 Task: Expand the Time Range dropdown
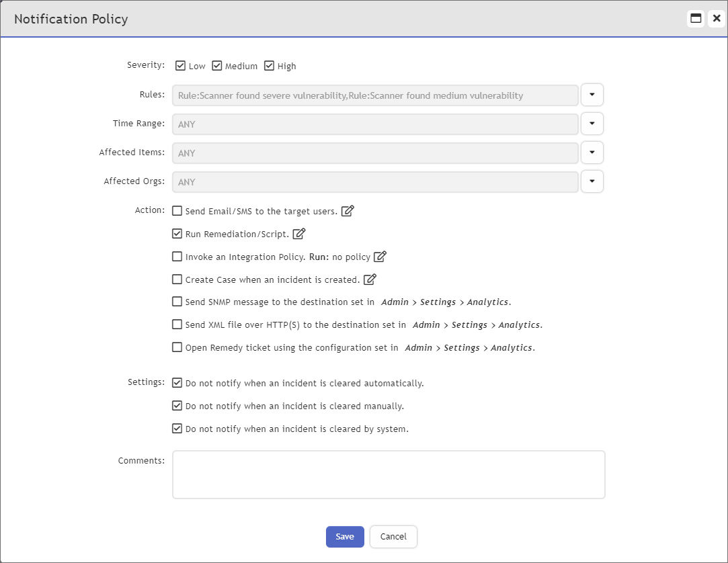click(x=592, y=124)
